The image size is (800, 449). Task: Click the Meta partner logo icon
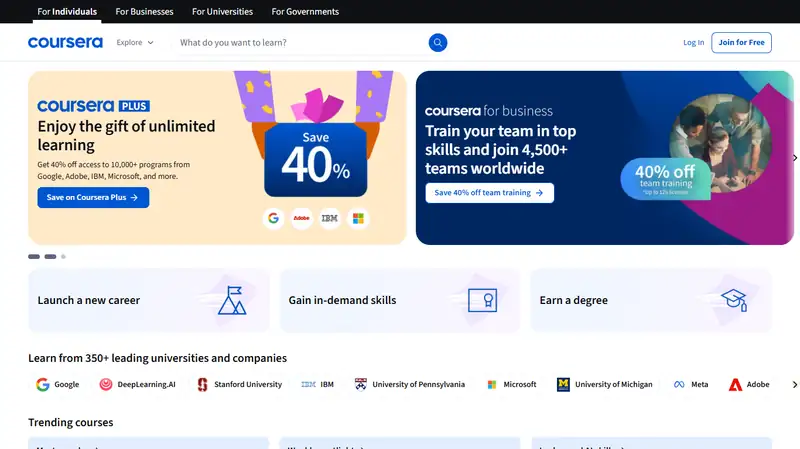click(x=679, y=384)
